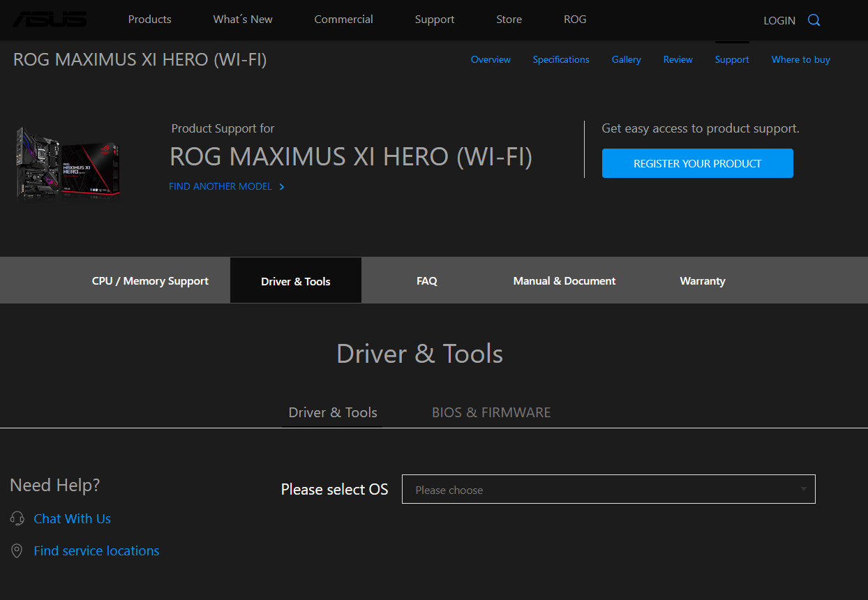Click Find service locations link

tap(96, 550)
